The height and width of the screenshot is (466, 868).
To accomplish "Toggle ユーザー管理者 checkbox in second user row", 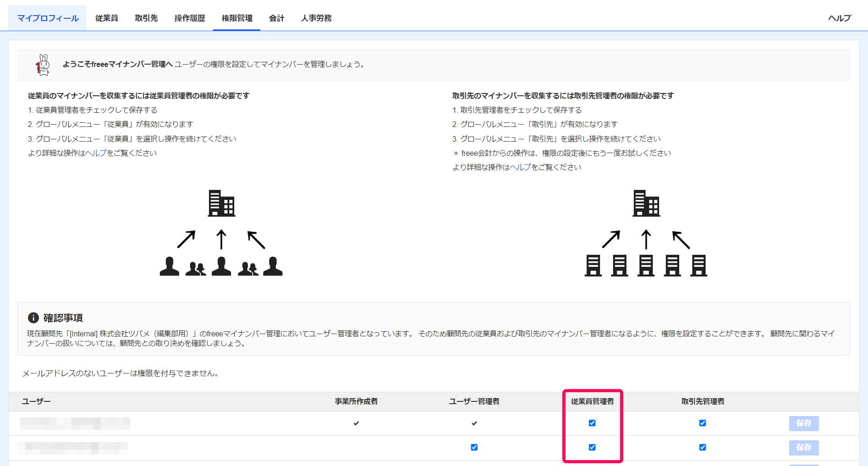I will [474, 447].
